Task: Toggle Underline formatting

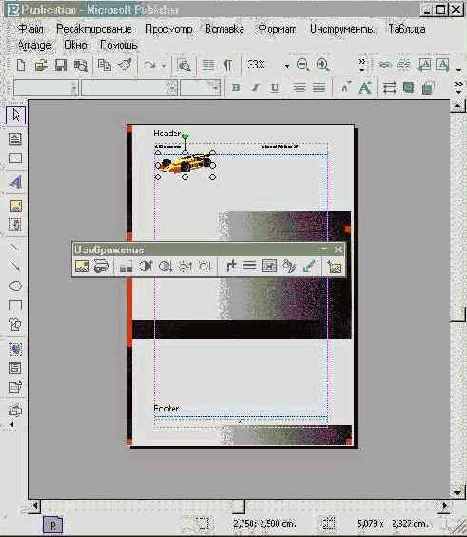Action: pos(275,88)
